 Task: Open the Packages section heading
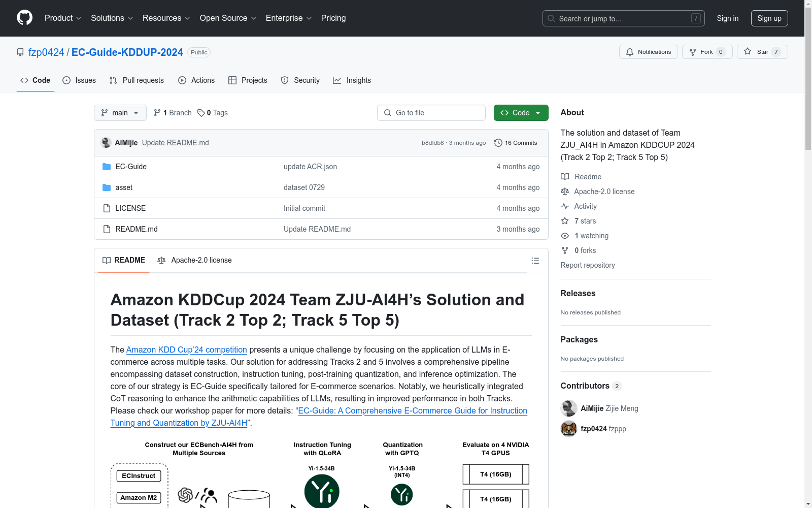[579, 339]
